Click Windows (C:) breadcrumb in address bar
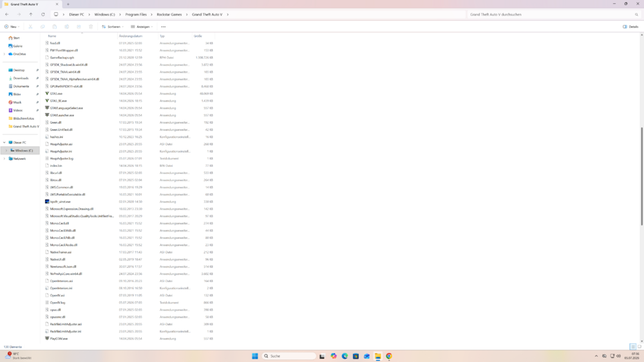 coord(105,14)
